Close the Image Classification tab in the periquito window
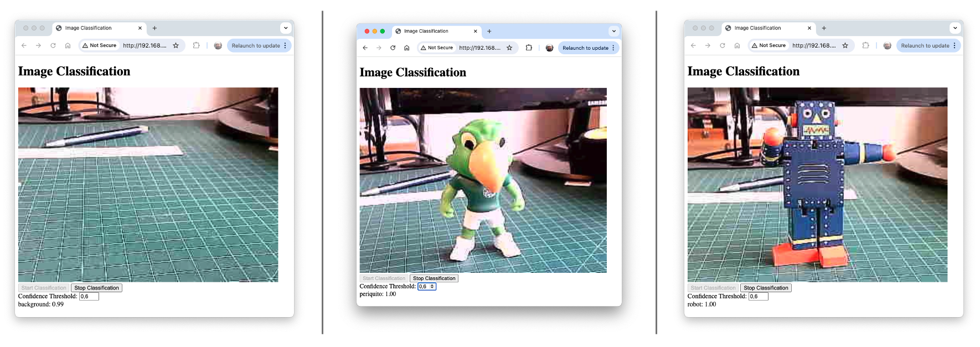The width and height of the screenshot is (980, 347). (475, 32)
